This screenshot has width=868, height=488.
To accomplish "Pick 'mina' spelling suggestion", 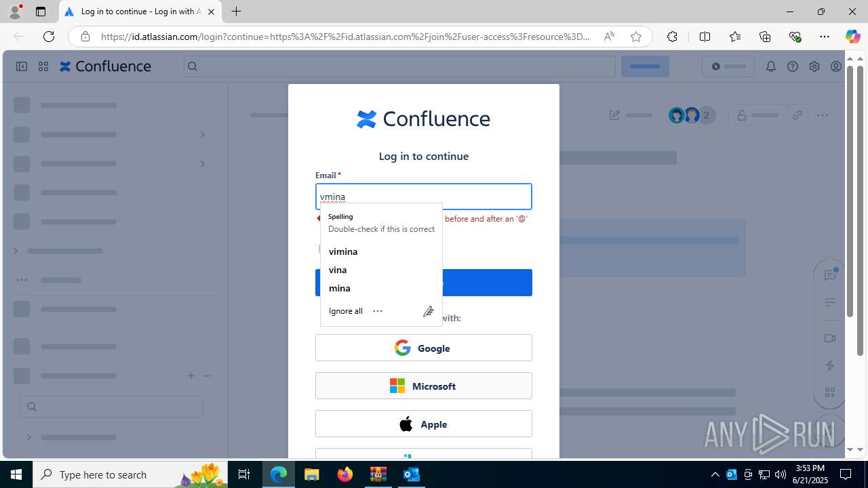I will coord(340,288).
